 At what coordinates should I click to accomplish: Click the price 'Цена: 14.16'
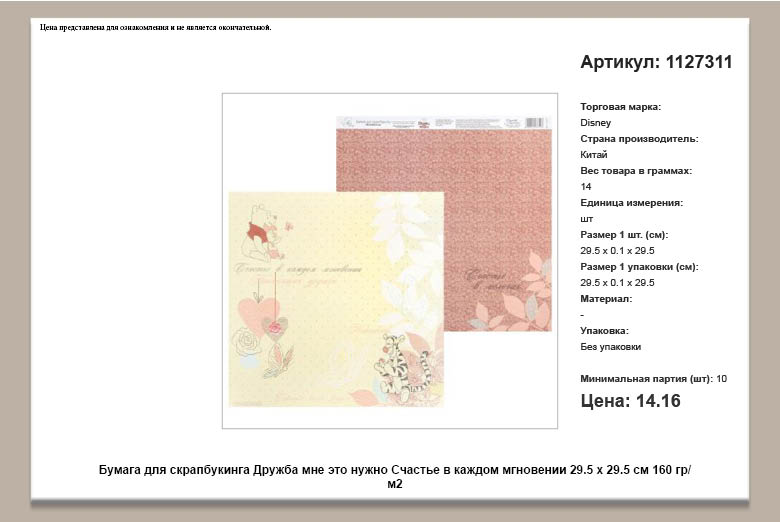coord(630,401)
